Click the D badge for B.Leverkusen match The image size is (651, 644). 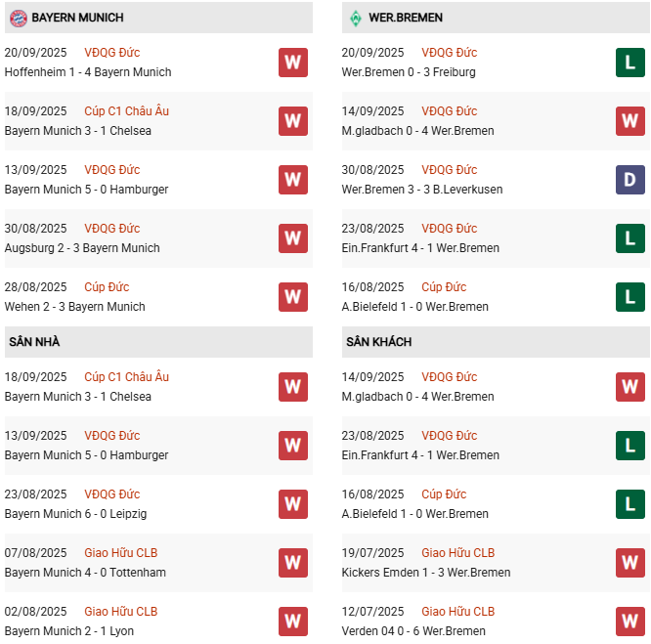pos(630,180)
